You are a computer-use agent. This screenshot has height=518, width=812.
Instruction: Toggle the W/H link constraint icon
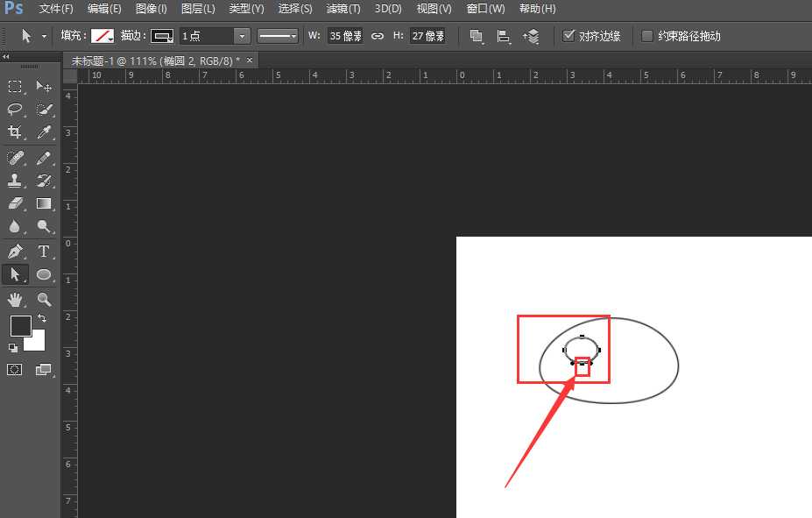tap(377, 36)
